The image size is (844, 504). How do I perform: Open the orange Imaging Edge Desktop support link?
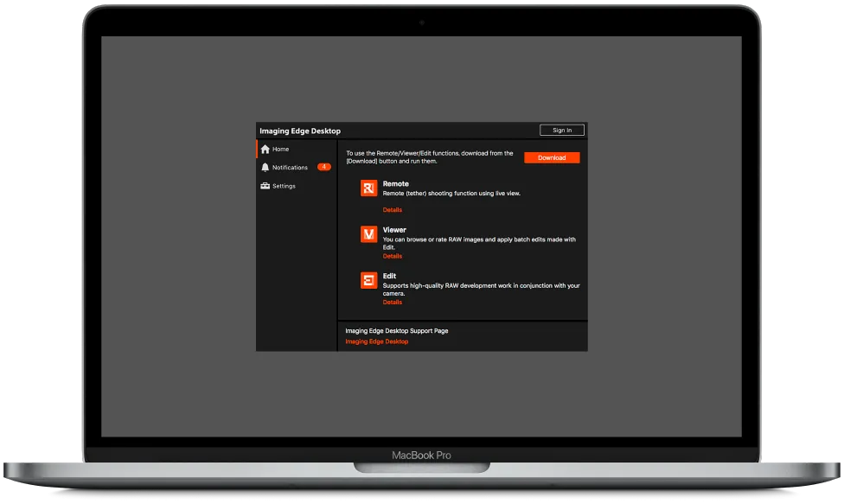[x=377, y=341]
